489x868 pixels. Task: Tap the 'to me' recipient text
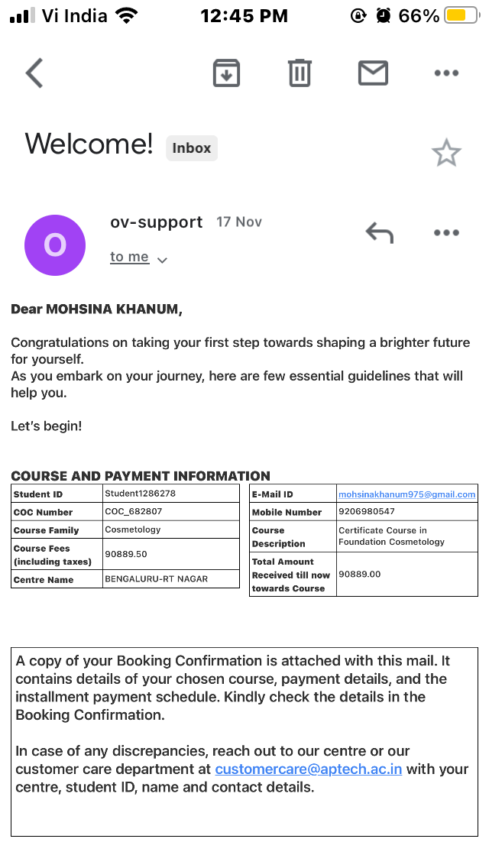coord(130,257)
